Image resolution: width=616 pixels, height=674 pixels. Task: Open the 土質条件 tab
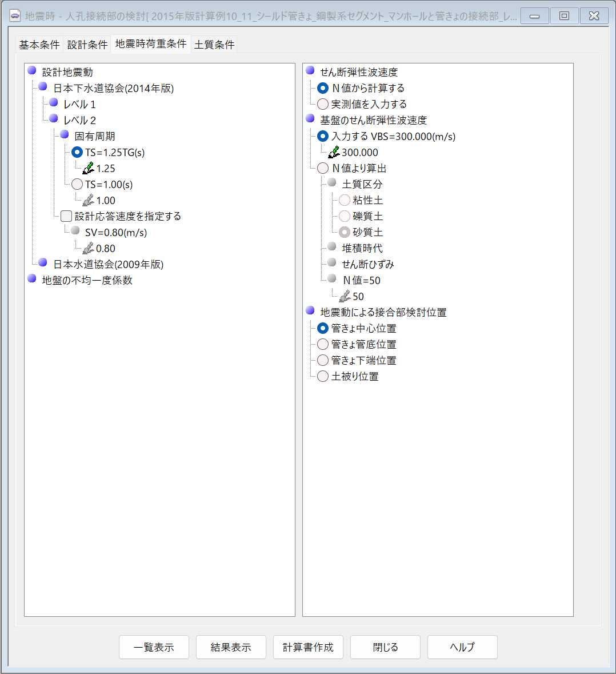point(214,45)
